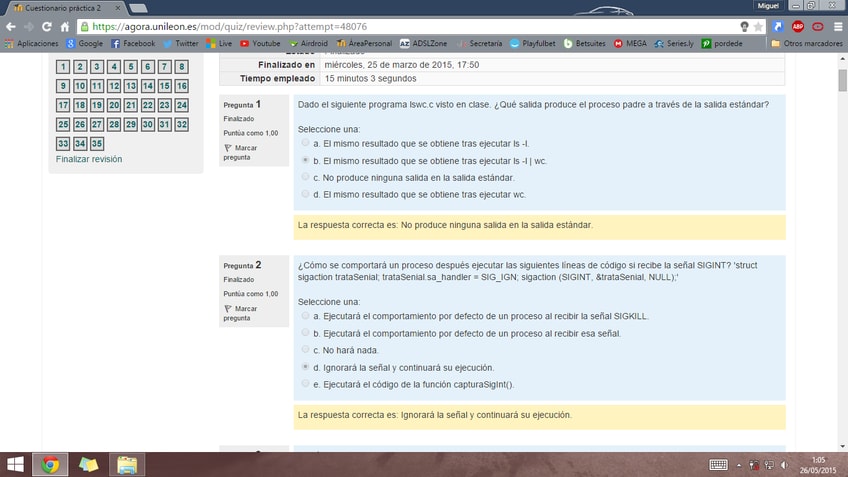Open the ADSLZone bookmark
The height and width of the screenshot is (477, 848).
pos(423,43)
